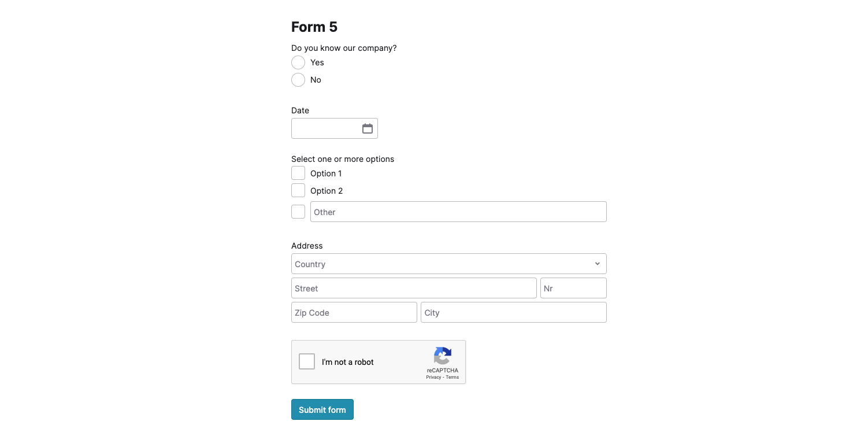Select the No radio button
Screen dimensions: 868x436
click(x=298, y=80)
